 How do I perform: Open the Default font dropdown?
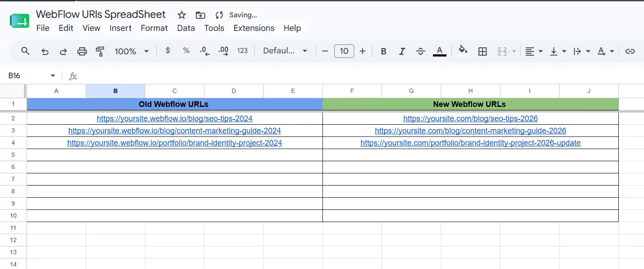click(285, 51)
